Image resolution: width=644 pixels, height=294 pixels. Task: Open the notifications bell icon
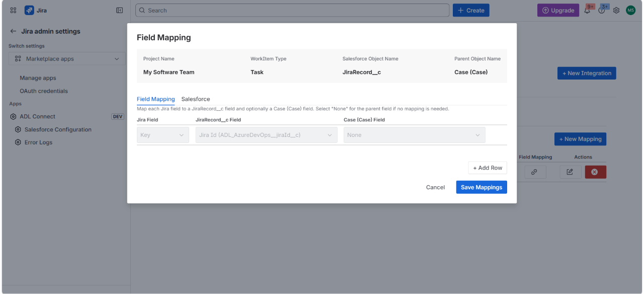(x=587, y=10)
